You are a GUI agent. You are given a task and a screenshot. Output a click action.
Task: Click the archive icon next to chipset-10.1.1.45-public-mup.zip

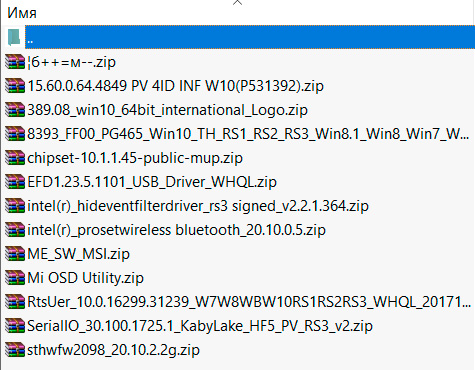coord(15,158)
